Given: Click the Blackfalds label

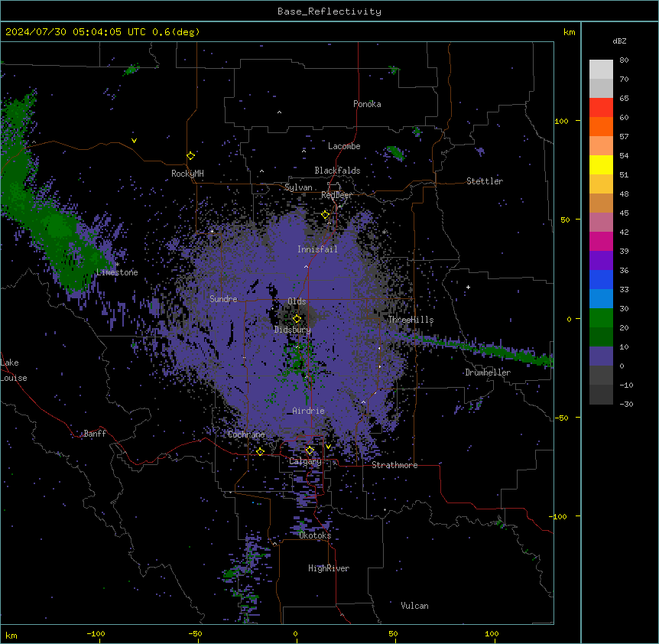Looking at the screenshot, I should point(337,171).
